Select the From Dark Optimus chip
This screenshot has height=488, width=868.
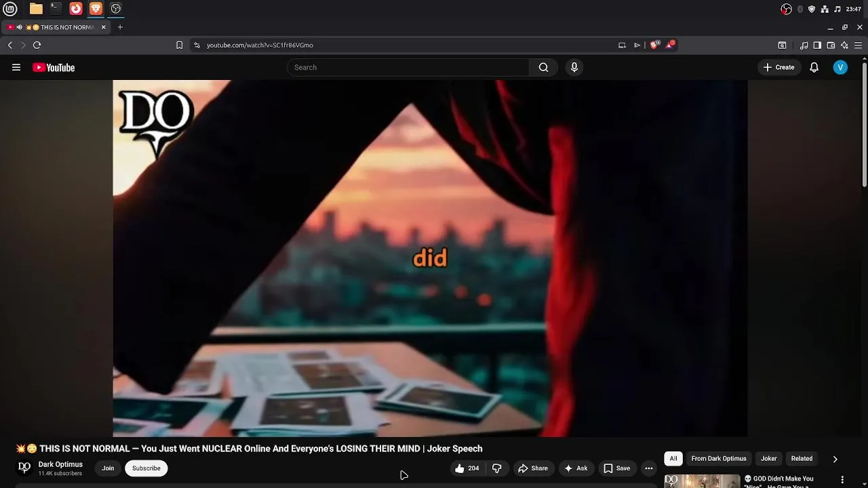pyautogui.click(x=719, y=458)
